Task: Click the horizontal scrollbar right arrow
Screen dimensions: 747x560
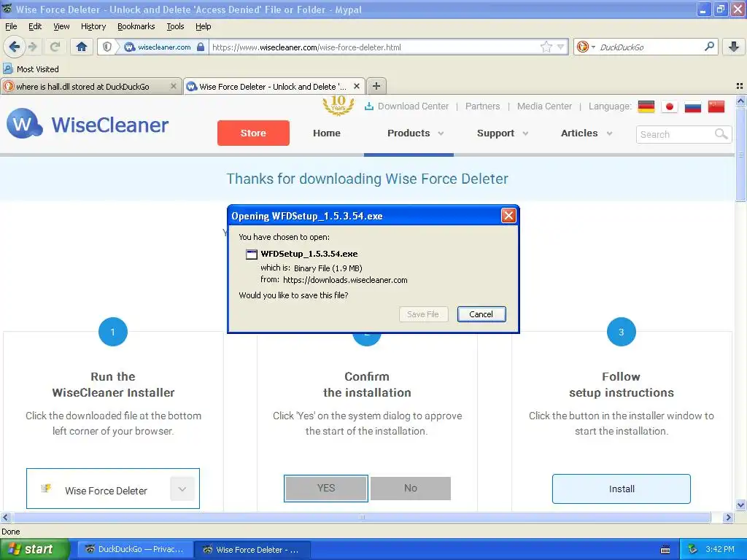Action: (x=728, y=517)
